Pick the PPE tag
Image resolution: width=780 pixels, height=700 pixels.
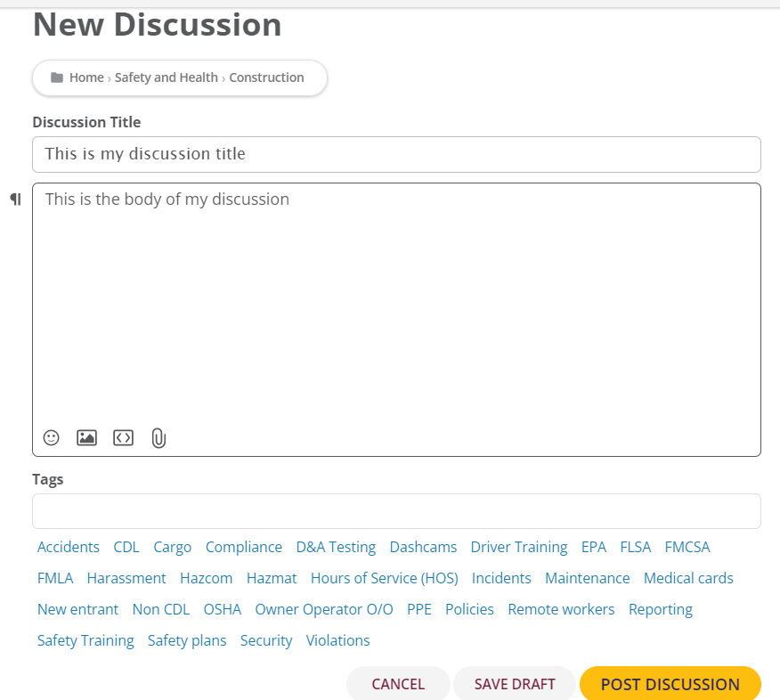point(418,609)
